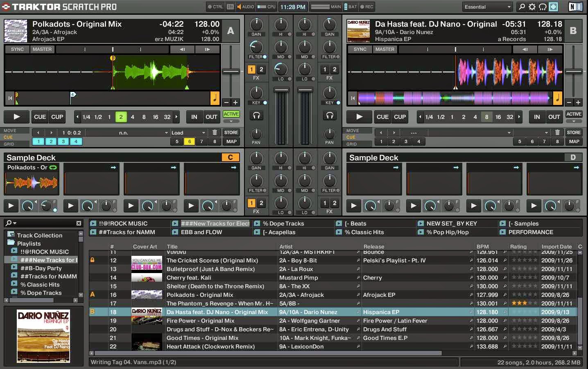This screenshot has height=369, width=588.
Task: Click the plus zoom button on Deck B
Action: pyautogui.click(x=578, y=102)
